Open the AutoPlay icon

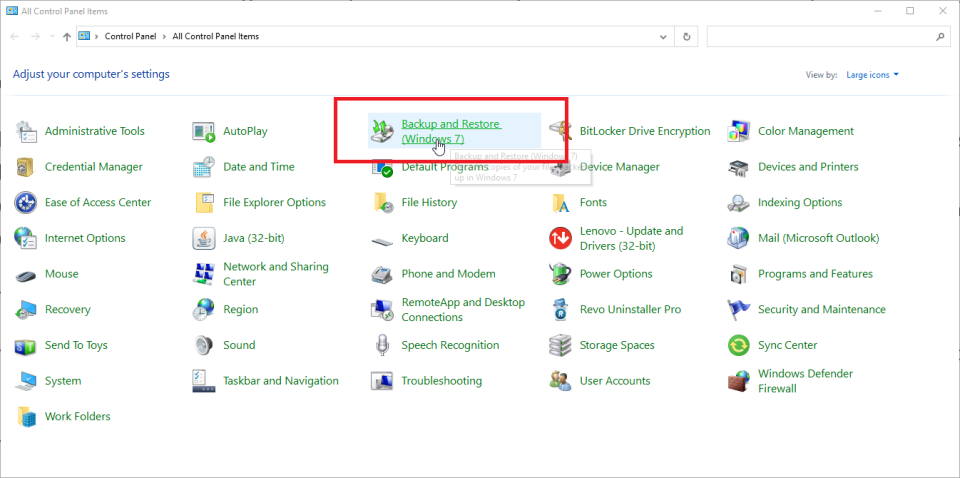(204, 131)
